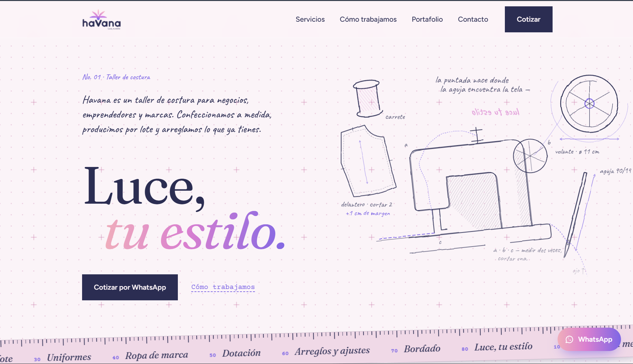The width and height of the screenshot is (633, 364).
Task: Click Arreglos y ajustes on the tape
Action: (x=332, y=351)
